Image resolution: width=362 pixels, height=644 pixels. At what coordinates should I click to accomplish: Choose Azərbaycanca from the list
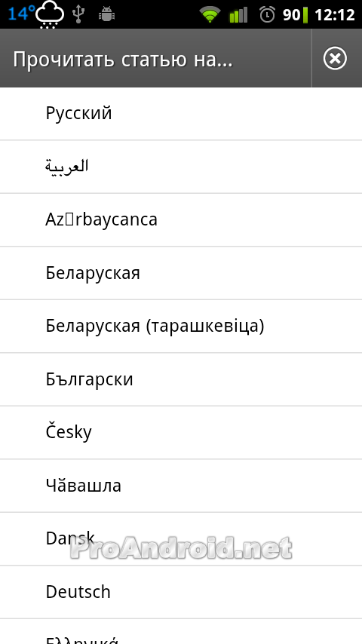coord(181,219)
